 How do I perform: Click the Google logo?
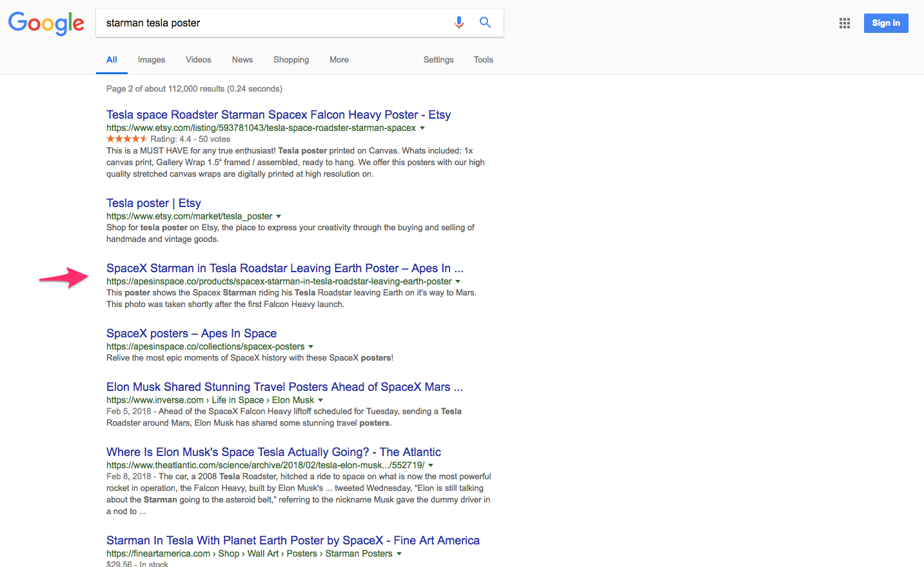46,23
